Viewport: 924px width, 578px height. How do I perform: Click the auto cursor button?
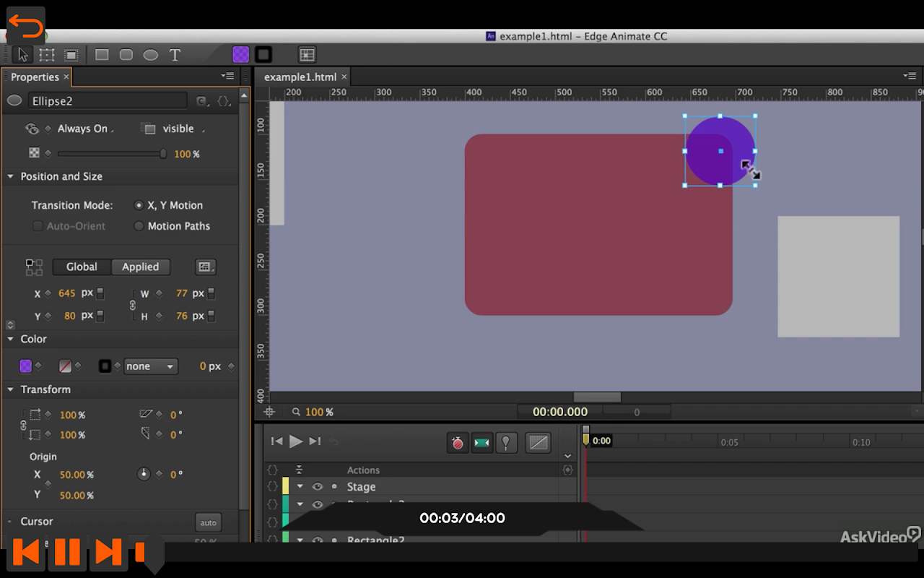click(208, 522)
